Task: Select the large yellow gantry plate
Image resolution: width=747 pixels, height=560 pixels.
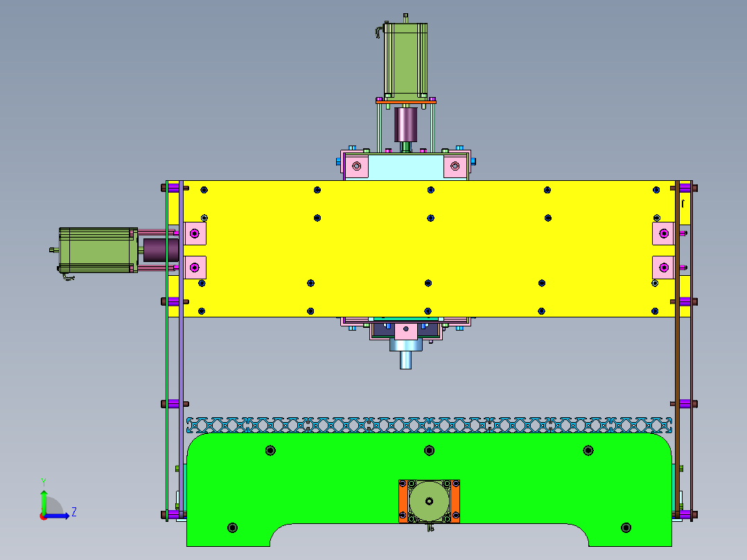Action: coord(430,250)
